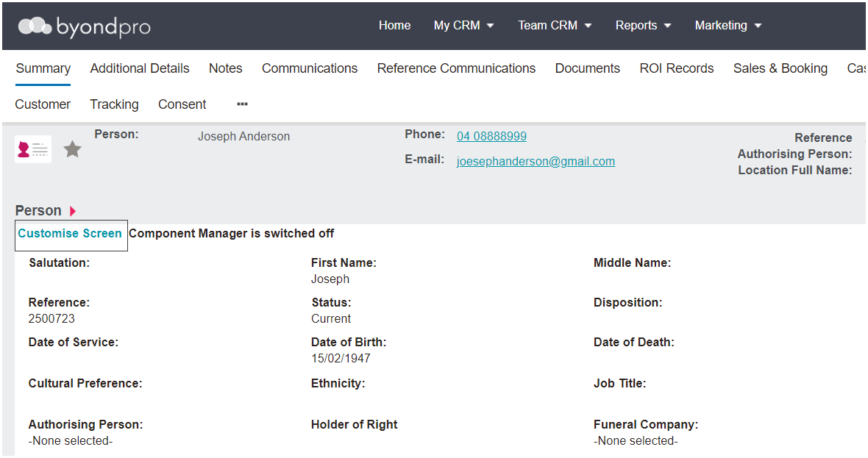Open the Team CRM dropdown menu

555,26
